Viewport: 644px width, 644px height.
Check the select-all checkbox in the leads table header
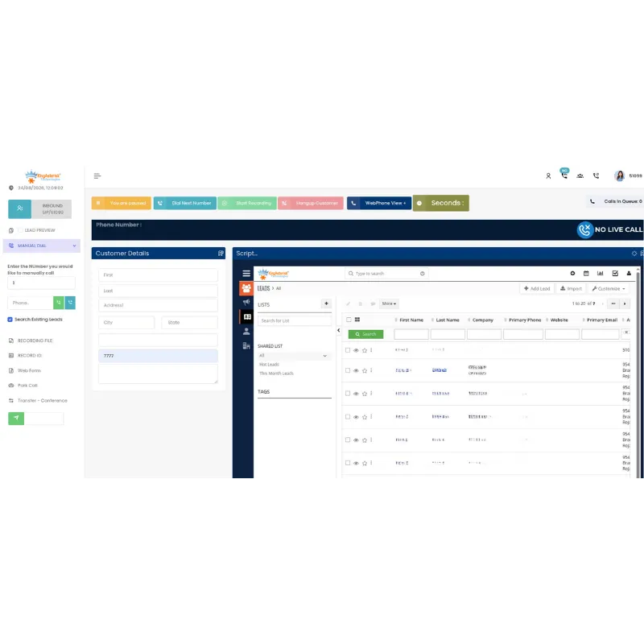tap(349, 320)
